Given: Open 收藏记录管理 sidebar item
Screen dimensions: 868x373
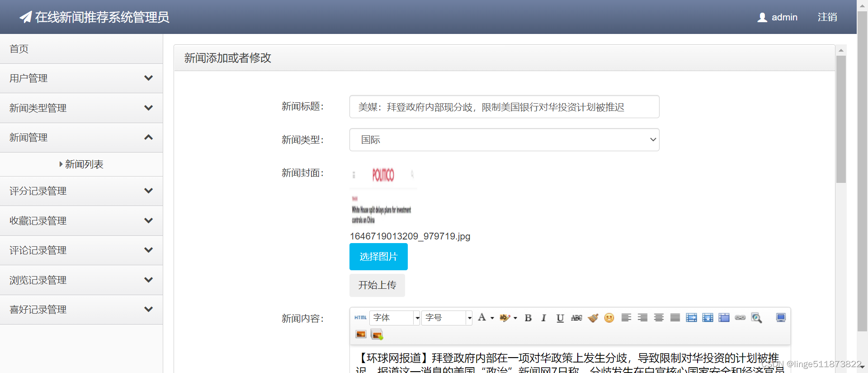Looking at the screenshot, I should click(81, 221).
